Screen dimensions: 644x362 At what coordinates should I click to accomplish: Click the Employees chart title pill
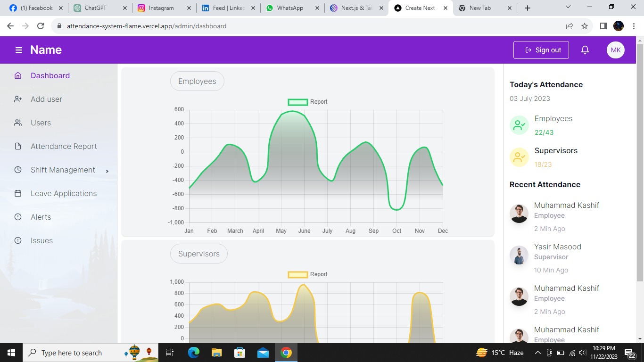(x=197, y=81)
